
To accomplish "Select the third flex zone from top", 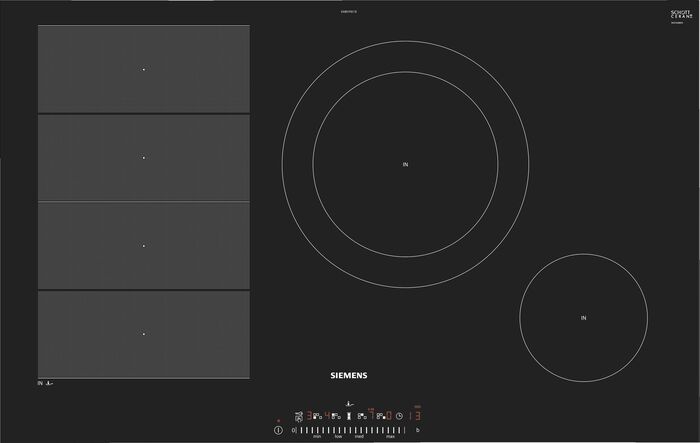I will click(x=144, y=245).
